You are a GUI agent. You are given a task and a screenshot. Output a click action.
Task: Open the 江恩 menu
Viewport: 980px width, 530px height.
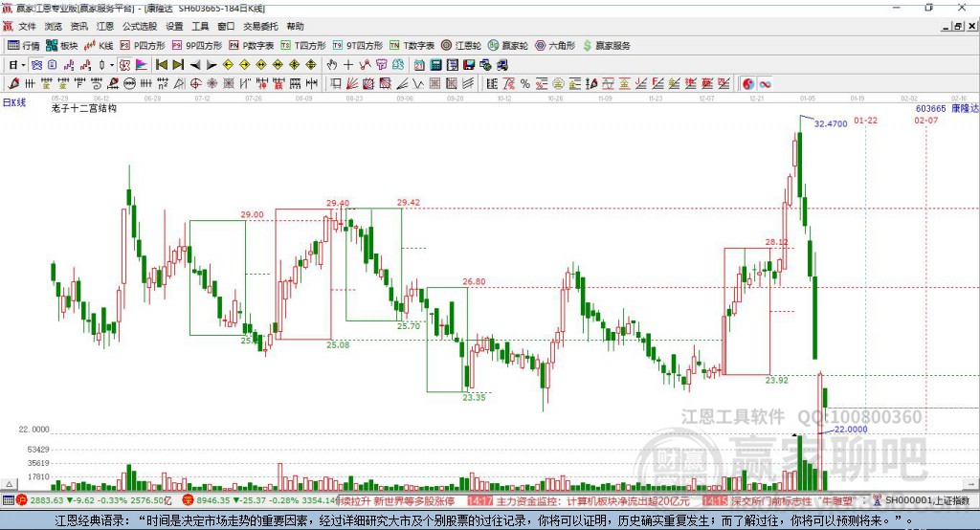[x=105, y=26]
